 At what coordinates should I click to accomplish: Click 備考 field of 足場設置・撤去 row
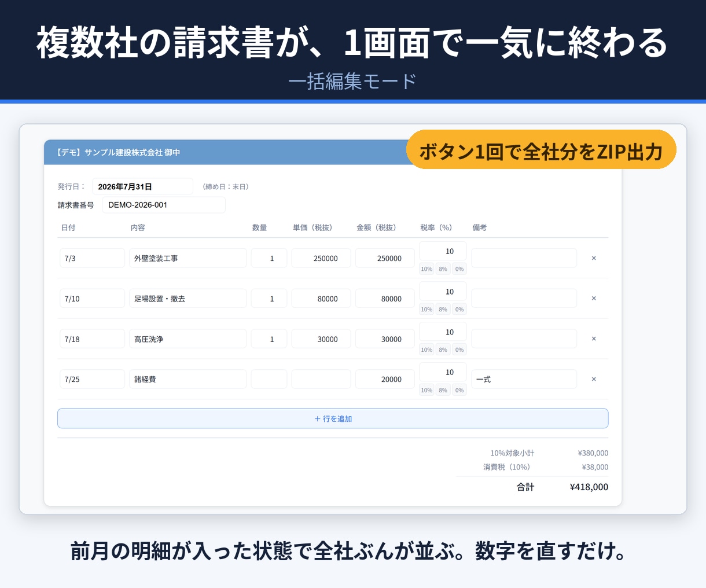(x=524, y=299)
